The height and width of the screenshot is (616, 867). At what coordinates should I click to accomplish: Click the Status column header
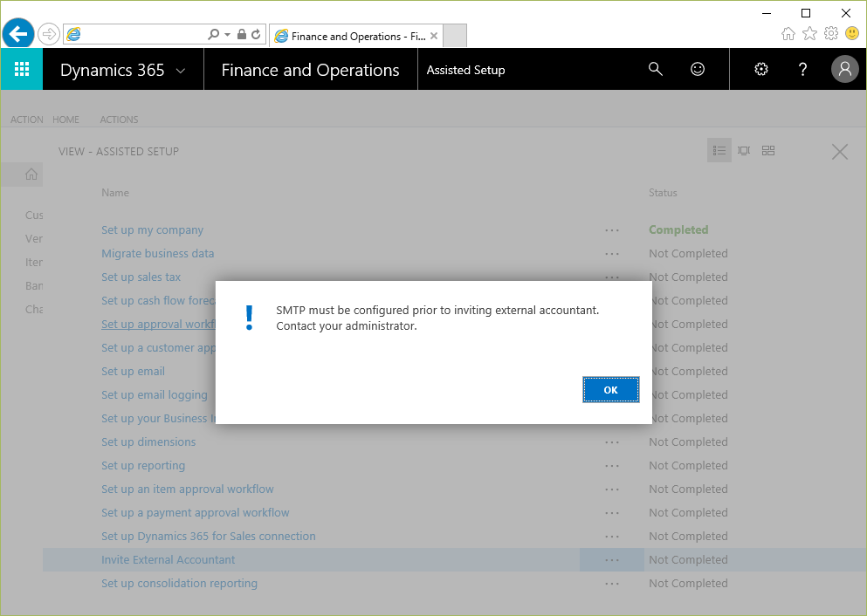point(663,193)
